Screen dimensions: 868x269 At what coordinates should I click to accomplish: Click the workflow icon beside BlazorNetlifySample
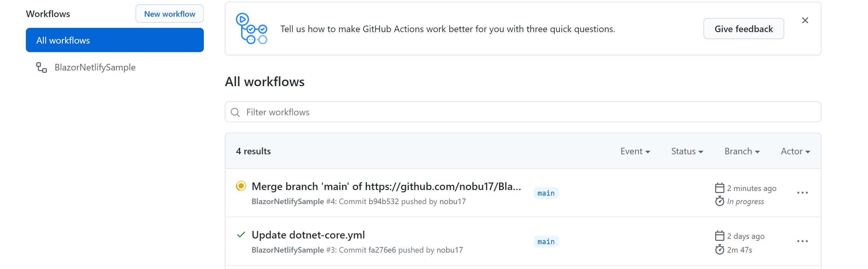(x=41, y=67)
